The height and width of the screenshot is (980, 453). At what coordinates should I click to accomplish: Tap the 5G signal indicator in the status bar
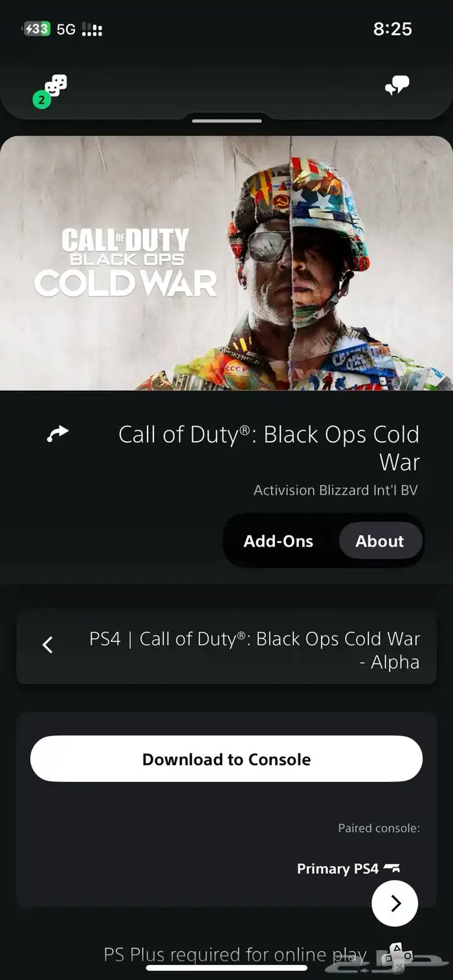[66, 29]
